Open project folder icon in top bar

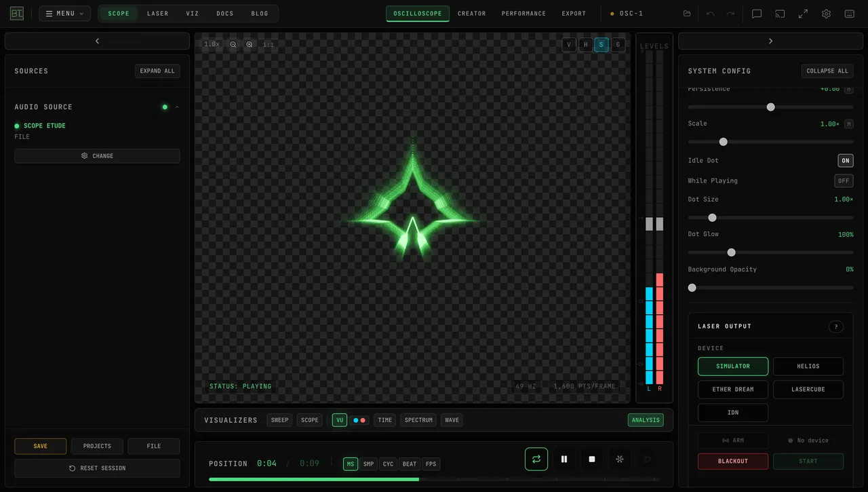(x=687, y=14)
